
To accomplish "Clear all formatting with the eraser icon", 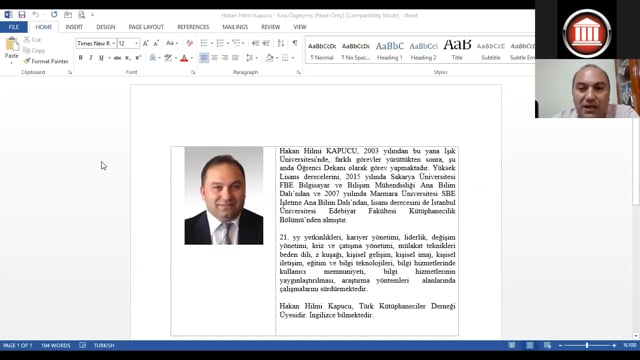I will [189, 43].
